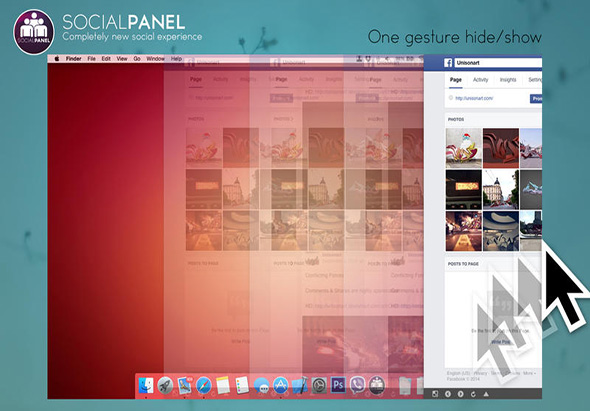Launch Photoshop Ps icon in Dock
This screenshot has width=590, height=411.
coord(338,385)
